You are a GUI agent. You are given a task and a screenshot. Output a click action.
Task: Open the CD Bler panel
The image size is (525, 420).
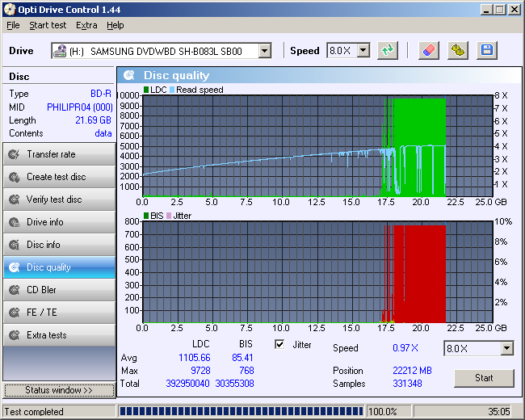pyautogui.click(x=59, y=290)
